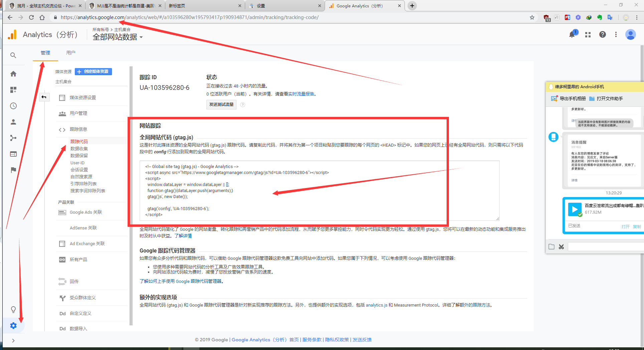The image size is (644, 350).
Task: Click 复制 on the sent file card
Action: pyautogui.click(x=637, y=226)
